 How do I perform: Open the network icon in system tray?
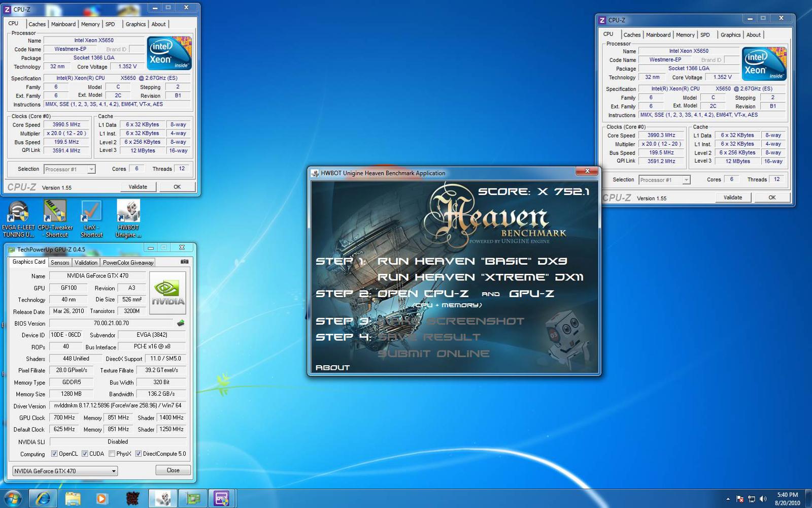pos(752,499)
